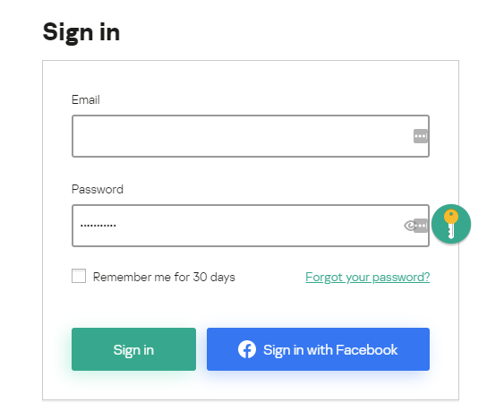Viewport: 504px width, 420px height.
Task: Open the green key autofill button
Action: pyautogui.click(x=451, y=224)
